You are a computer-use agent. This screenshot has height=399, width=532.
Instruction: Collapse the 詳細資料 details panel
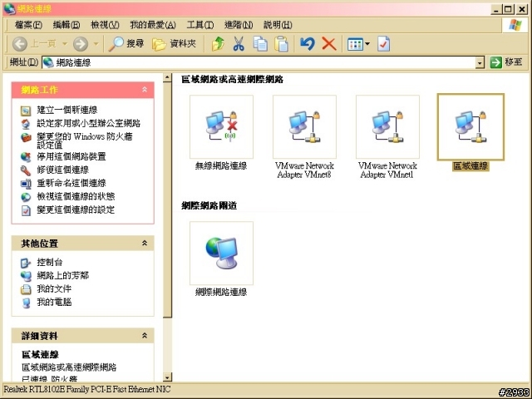145,336
